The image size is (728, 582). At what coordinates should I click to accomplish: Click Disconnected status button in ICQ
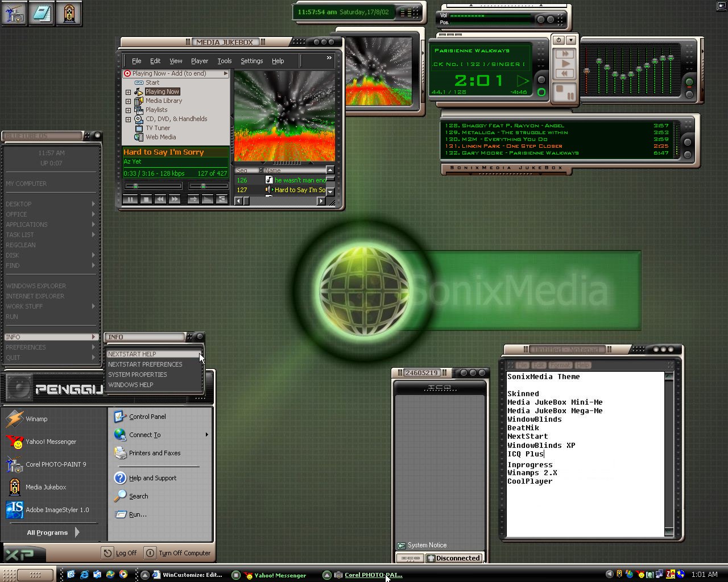pyautogui.click(x=454, y=558)
